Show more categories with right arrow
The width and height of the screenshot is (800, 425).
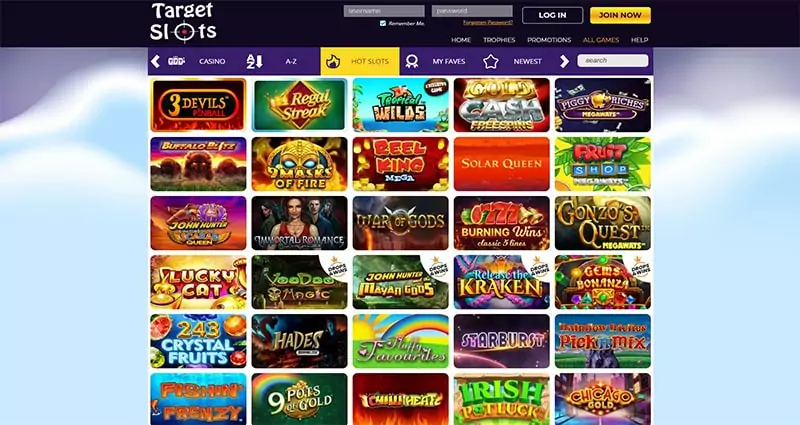tap(564, 61)
